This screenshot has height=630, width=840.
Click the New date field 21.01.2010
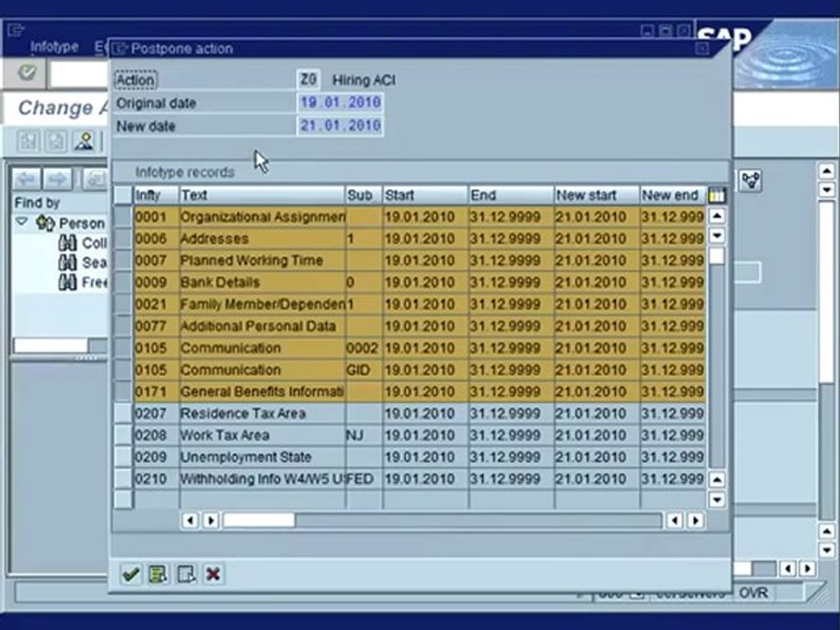(x=339, y=126)
